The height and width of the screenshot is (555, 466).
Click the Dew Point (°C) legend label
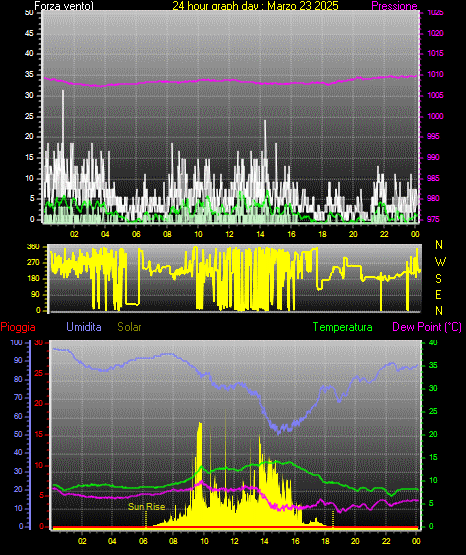427,327
